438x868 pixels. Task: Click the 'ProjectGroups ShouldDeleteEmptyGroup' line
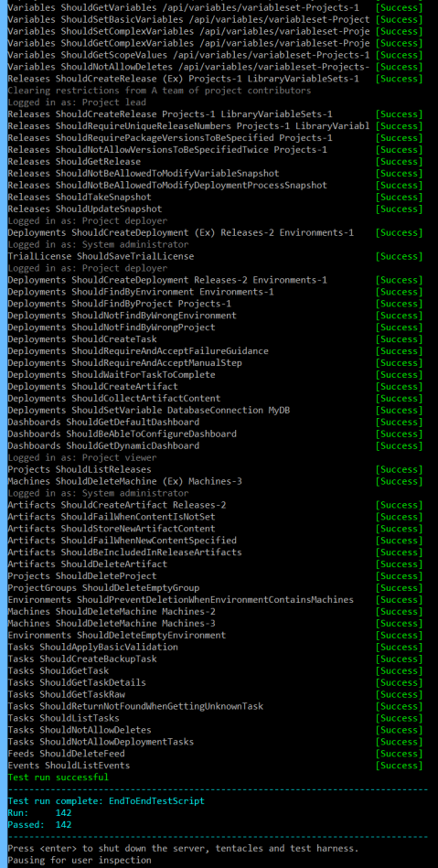click(103, 588)
